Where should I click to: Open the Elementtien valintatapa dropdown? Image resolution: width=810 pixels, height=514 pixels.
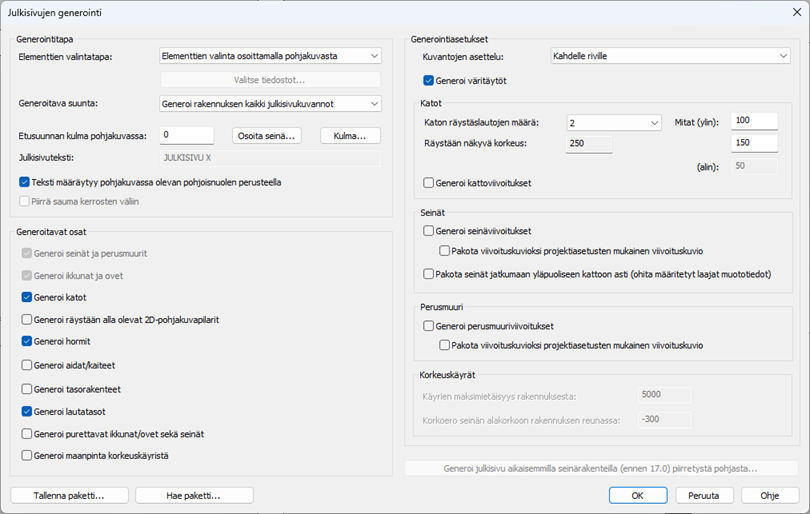point(270,57)
